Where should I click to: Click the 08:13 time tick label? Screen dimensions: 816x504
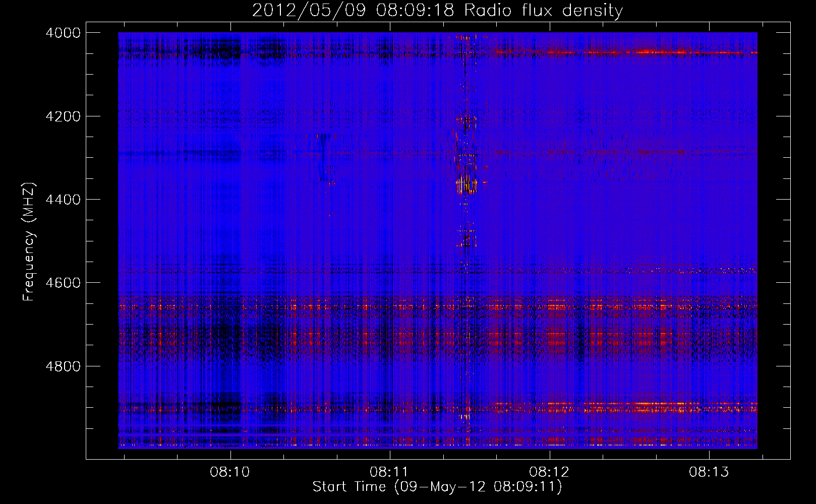click(709, 472)
